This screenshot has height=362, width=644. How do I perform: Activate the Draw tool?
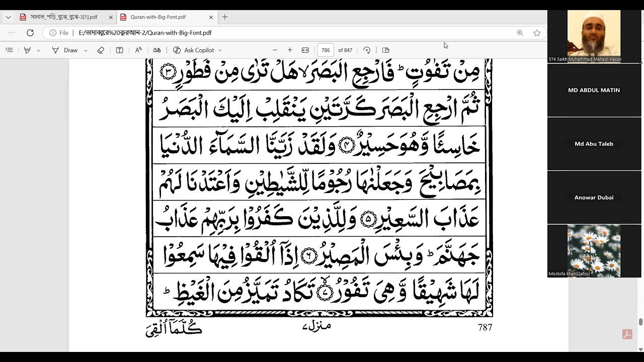[65, 50]
